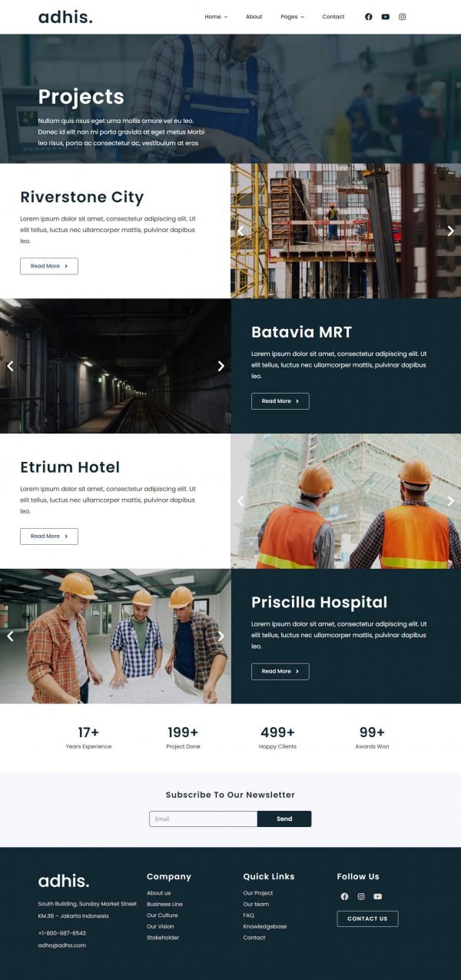Open the Facebook icon in header
Viewport: 461px width, 980px height.
[x=368, y=17]
